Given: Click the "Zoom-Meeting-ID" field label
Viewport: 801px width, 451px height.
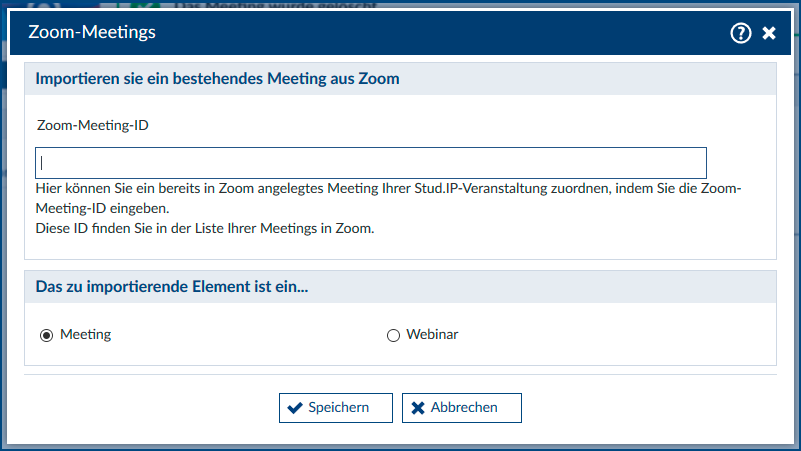Looking at the screenshot, I should tap(92, 126).
